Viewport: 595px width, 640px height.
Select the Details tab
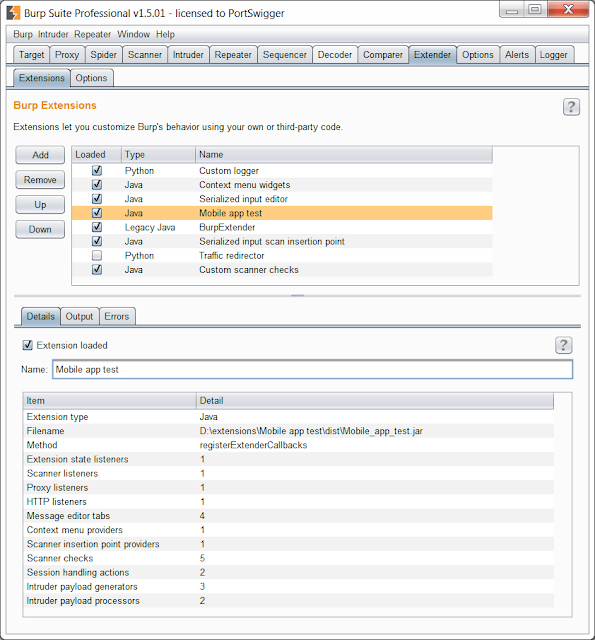coord(40,316)
